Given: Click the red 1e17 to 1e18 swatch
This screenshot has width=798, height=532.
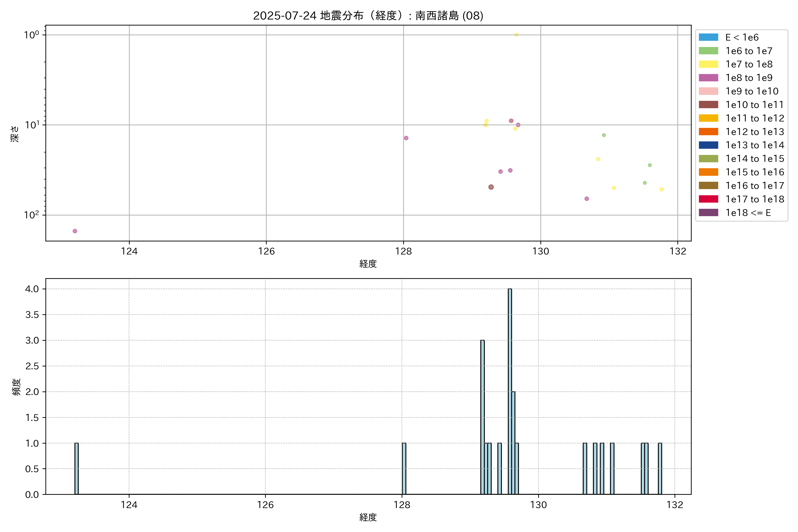Looking at the screenshot, I should click(708, 199).
